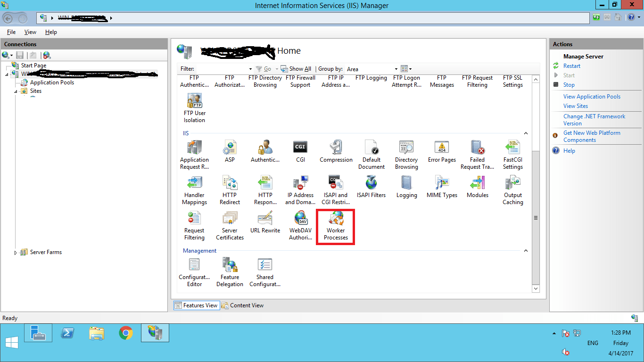Select Application Pools in Connections tree
Viewport: 644px width, 362px height.
pyautogui.click(x=52, y=82)
